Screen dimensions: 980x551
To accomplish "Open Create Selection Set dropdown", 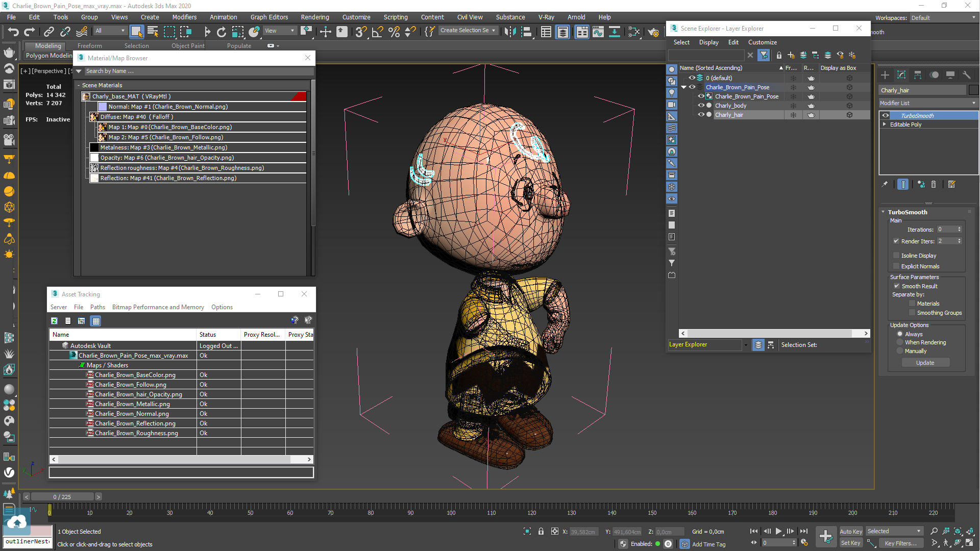I will coord(468,31).
